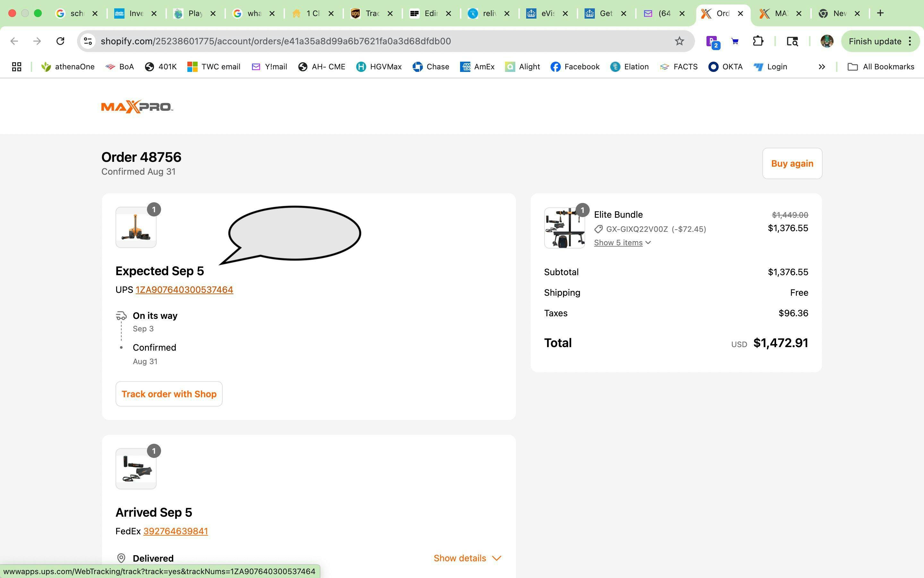Switch to the UPS tracking tab
This screenshot has width=924, height=578.
[372, 13]
